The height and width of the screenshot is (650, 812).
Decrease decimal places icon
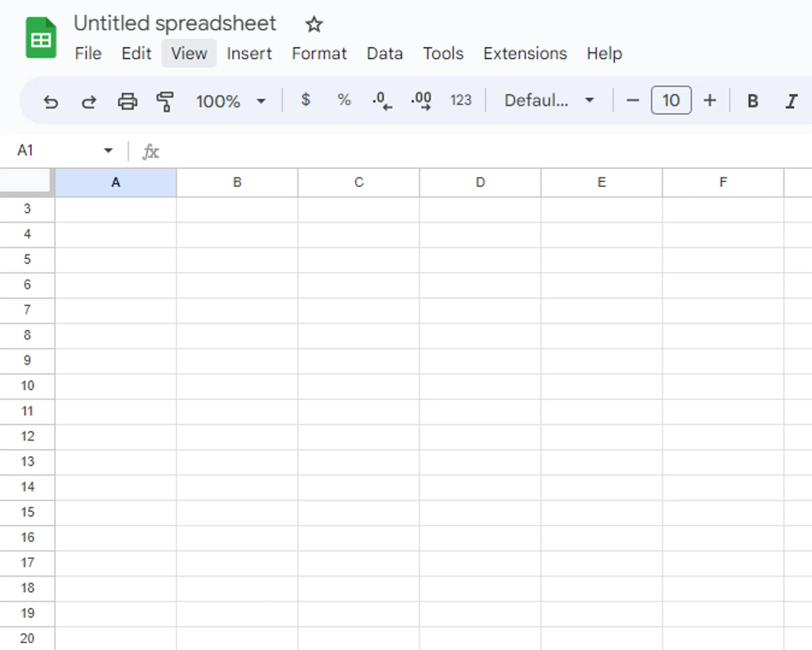coord(381,101)
